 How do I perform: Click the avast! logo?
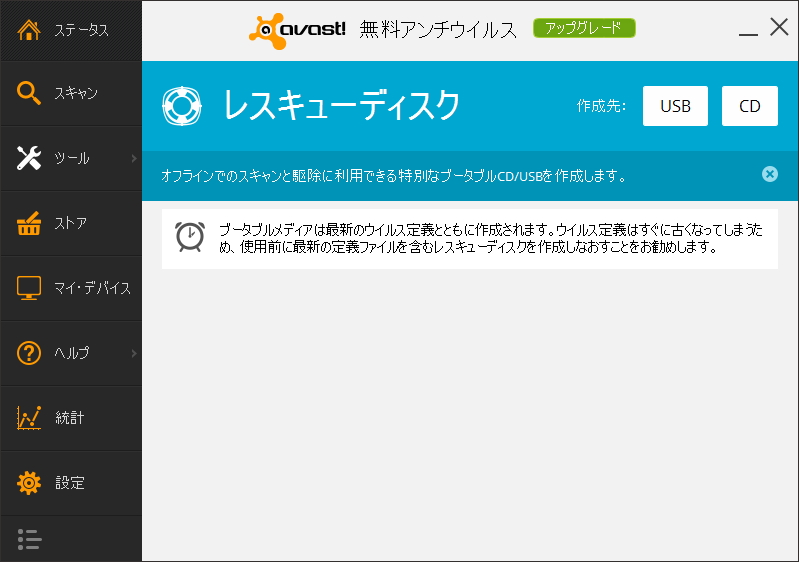[297, 31]
